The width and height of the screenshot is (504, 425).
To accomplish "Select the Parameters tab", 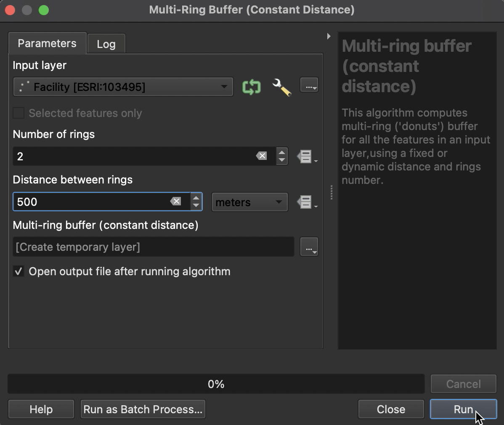I will click(47, 43).
